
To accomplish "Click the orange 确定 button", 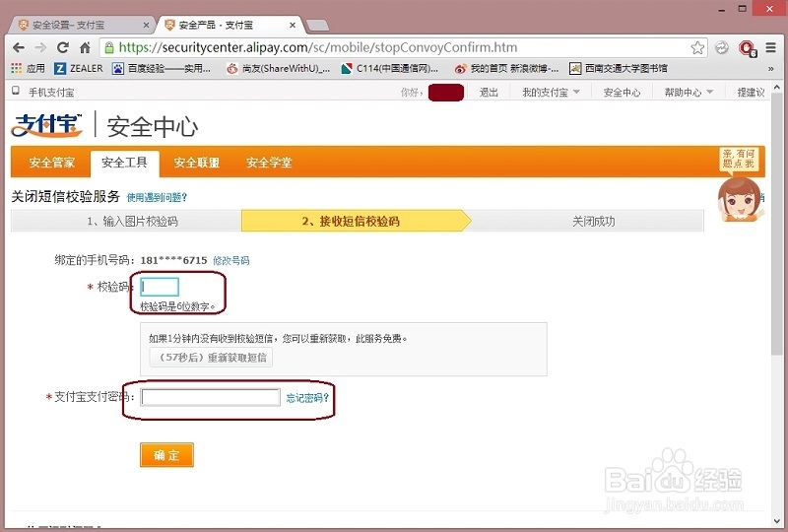I will click(166, 455).
